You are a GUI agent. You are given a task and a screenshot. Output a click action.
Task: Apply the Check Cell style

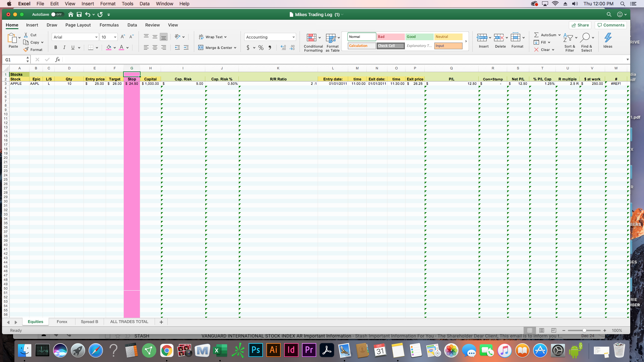pos(390,46)
